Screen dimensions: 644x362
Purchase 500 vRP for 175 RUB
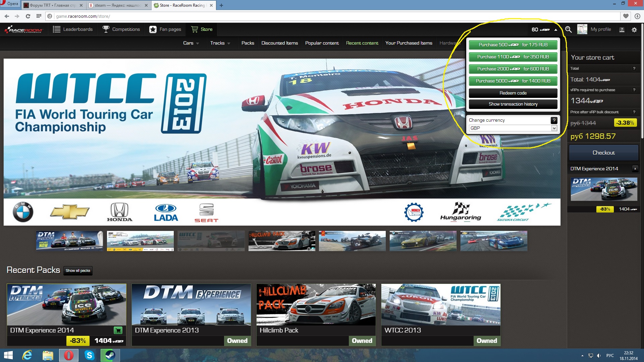(x=513, y=45)
